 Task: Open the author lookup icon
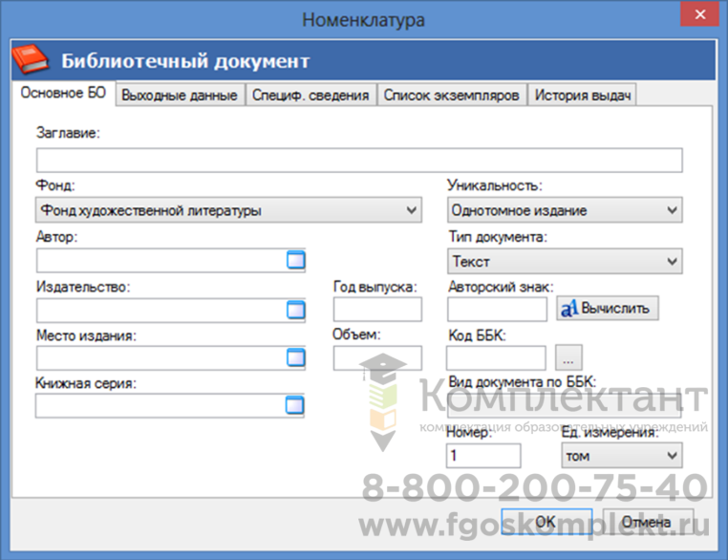(295, 260)
